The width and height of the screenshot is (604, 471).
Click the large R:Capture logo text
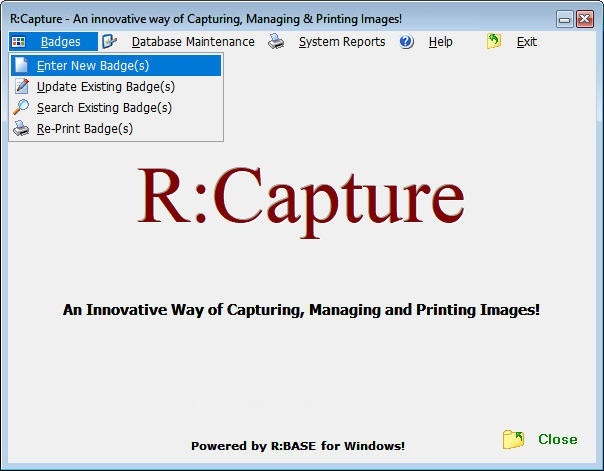coord(301,201)
